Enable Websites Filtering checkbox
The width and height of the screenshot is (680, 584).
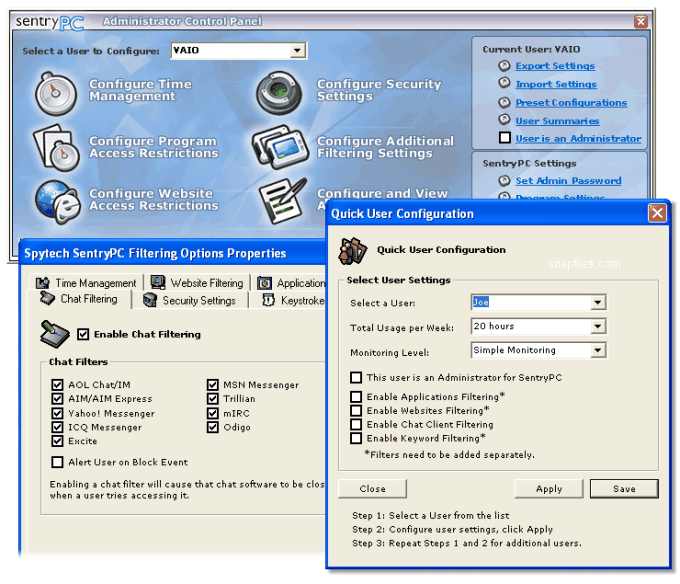tap(356, 411)
